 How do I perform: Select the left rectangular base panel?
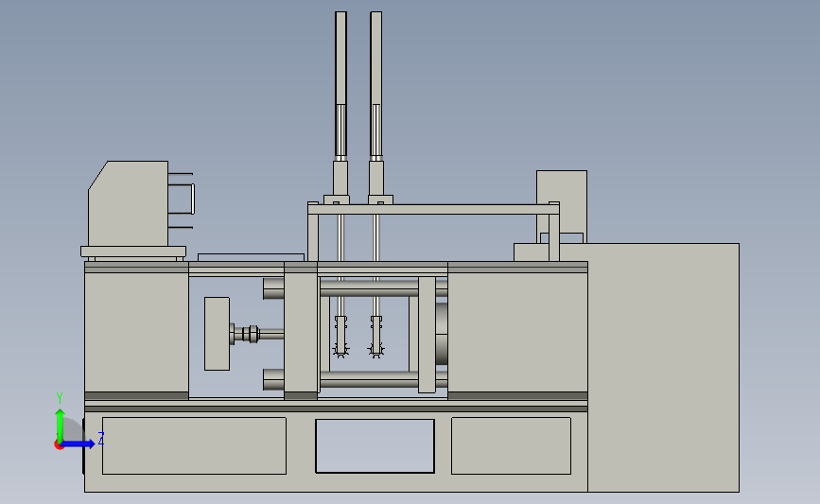[194, 445]
